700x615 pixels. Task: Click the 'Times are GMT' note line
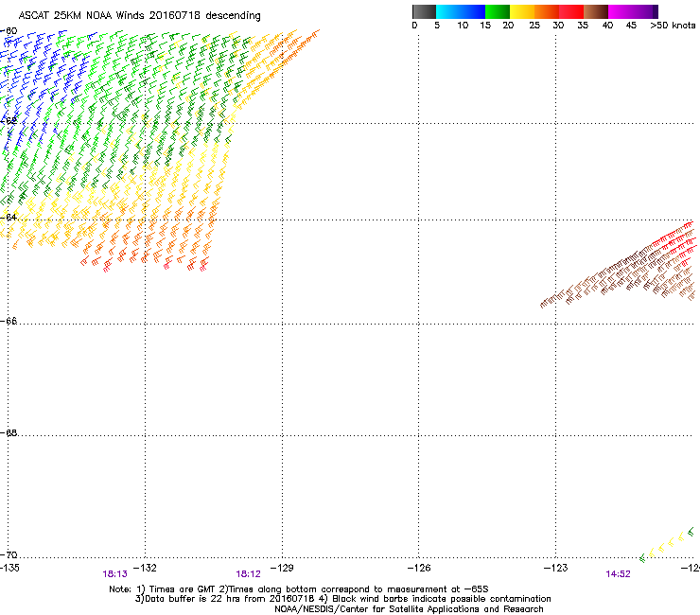(299, 589)
